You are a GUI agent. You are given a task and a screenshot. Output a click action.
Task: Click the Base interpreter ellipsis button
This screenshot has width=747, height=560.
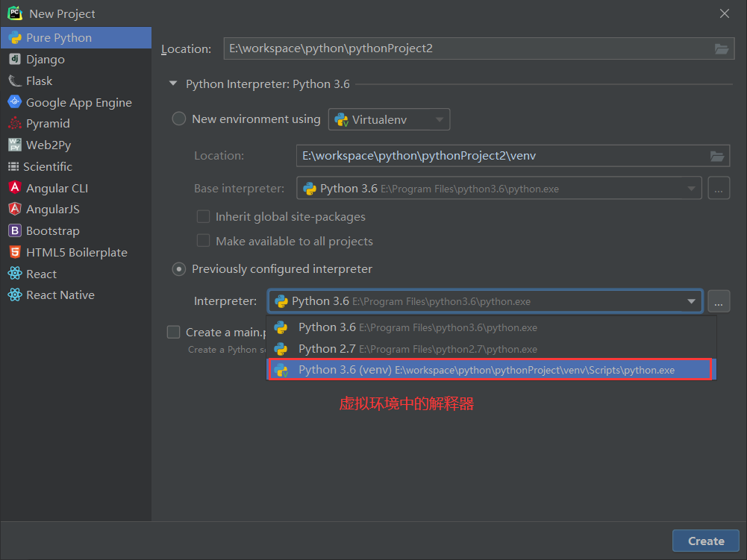719,189
